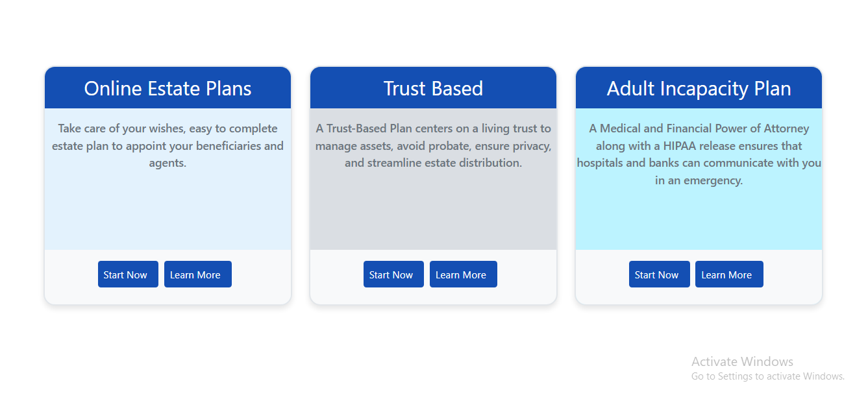868x401 pixels.
Task: Select the Trust Based card title
Action: 433,88
